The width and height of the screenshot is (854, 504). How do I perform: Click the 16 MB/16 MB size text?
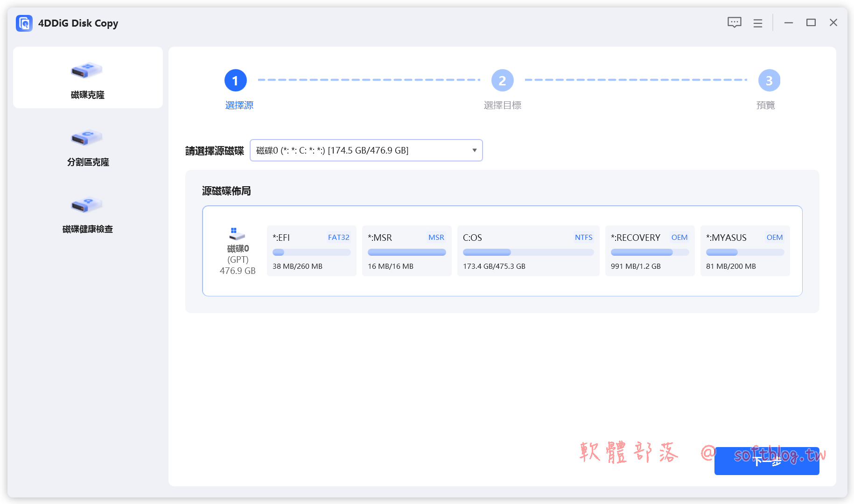tap(391, 266)
